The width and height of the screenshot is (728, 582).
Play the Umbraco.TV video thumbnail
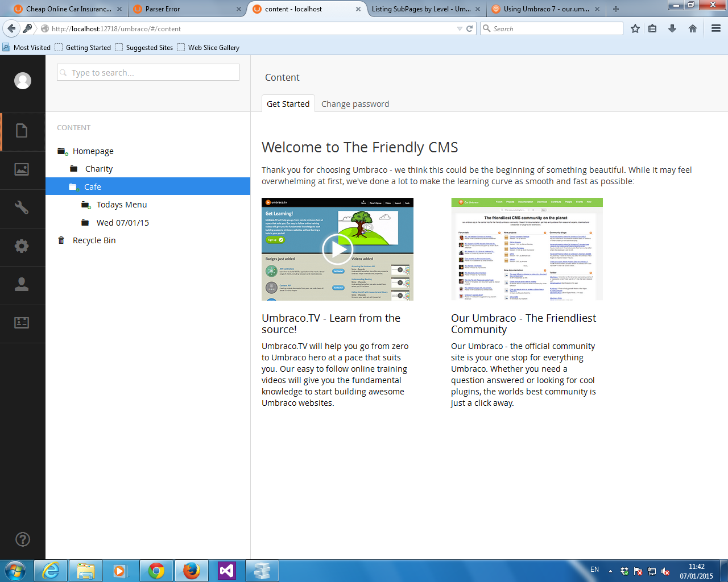pyautogui.click(x=337, y=249)
